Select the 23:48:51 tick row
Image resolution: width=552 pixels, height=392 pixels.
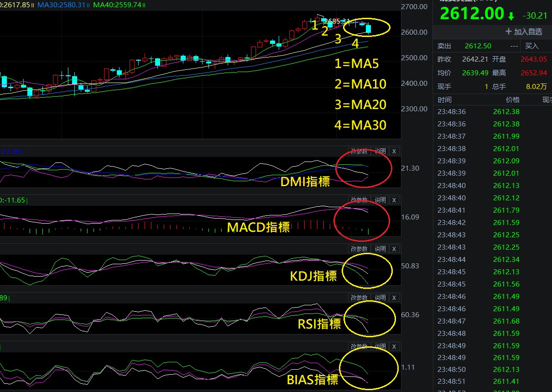(x=493, y=382)
